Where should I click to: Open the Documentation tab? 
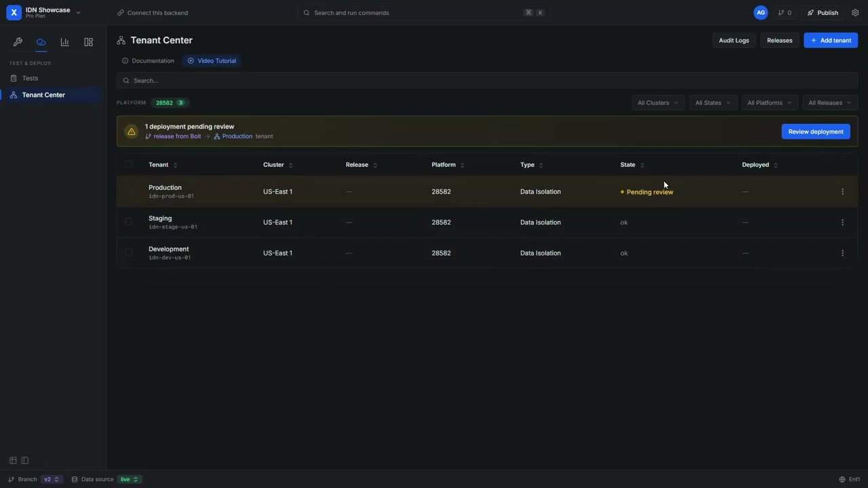[x=149, y=61]
